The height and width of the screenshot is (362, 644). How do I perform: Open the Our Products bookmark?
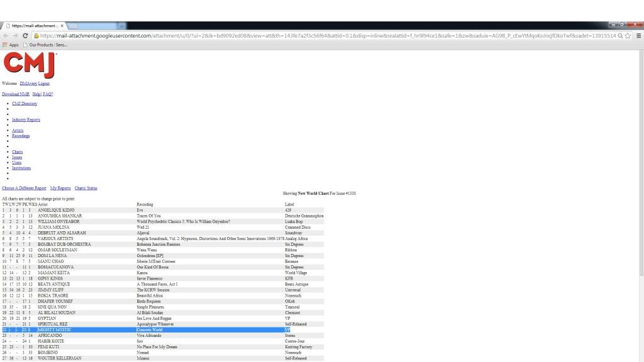click(45, 45)
